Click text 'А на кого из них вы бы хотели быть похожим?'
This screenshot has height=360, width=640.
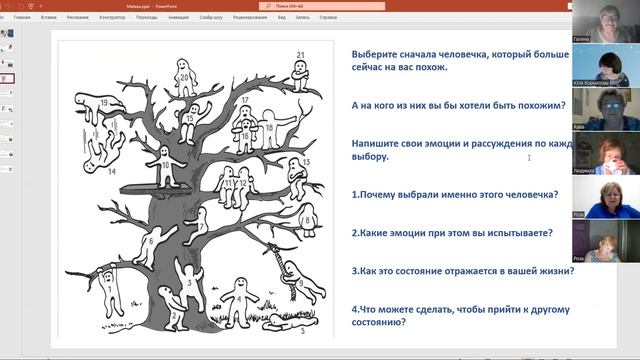tap(458, 105)
